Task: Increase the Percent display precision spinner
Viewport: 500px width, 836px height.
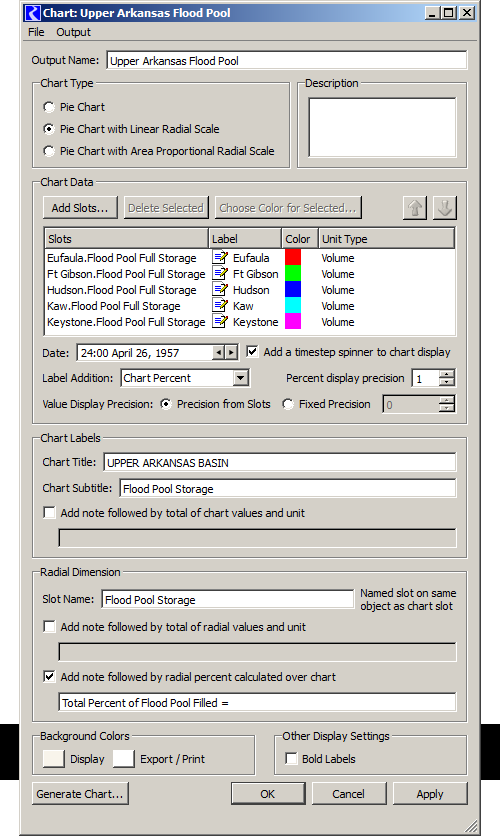Action: point(447,374)
